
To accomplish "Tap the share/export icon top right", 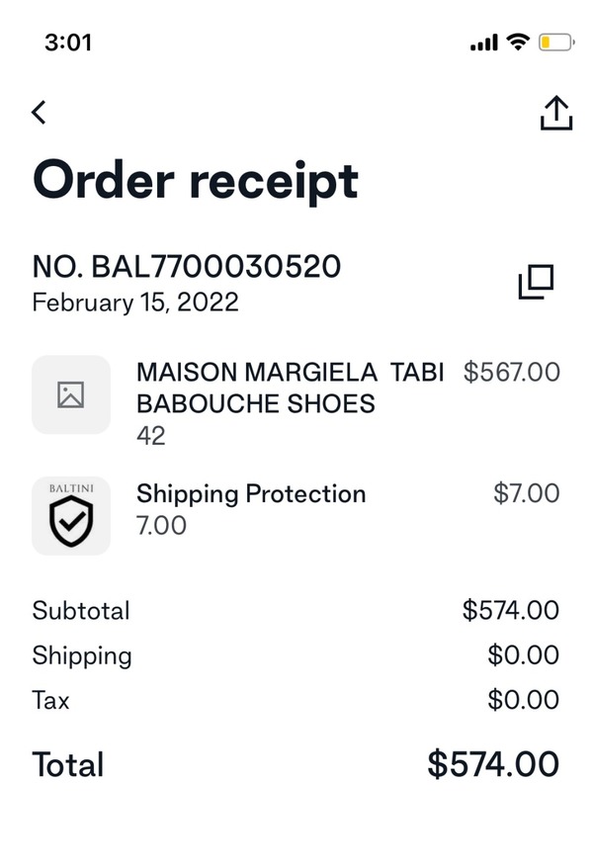I will click(556, 112).
